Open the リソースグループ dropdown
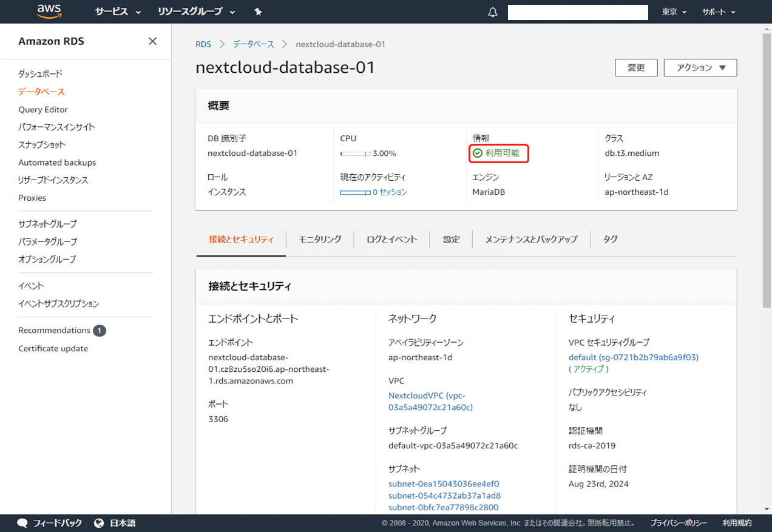The height and width of the screenshot is (532, 772). [x=198, y=12]
